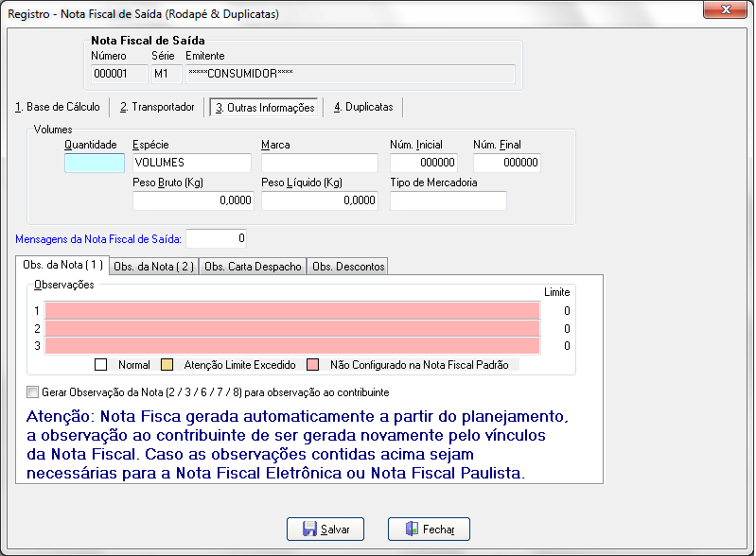Select the Obs. da Nota ( 1 ) tab
The width and height of the screenshot is (756, 556).
62,265
